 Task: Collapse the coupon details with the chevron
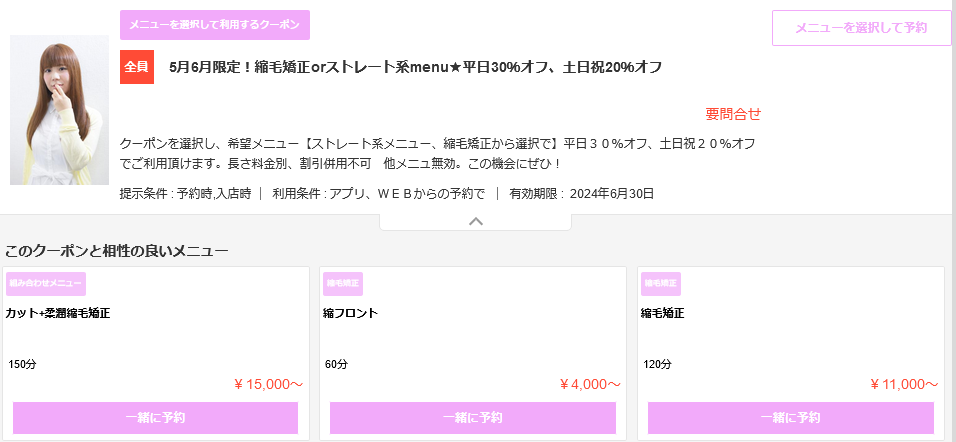point(476,221)
